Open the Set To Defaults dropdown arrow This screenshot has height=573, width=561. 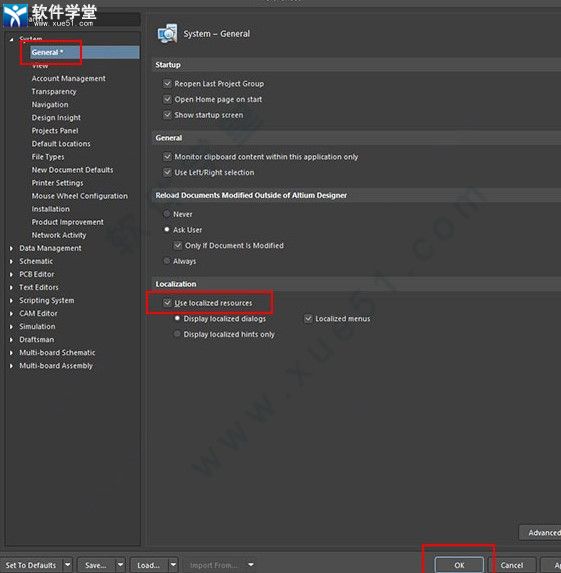(68, 565)
